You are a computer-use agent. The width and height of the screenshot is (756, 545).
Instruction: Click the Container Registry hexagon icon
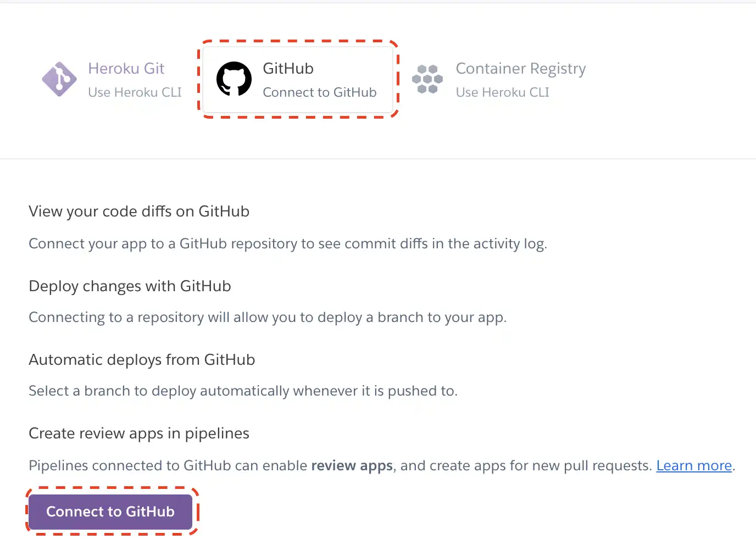tap(427, 79)
